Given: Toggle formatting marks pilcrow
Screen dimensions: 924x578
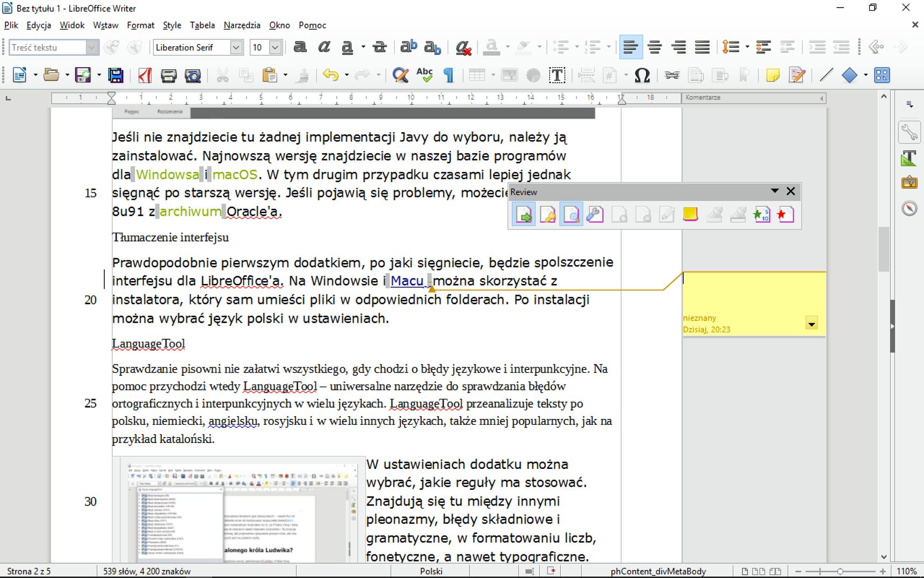Looking at the screenshot, I should coord(449,75).
